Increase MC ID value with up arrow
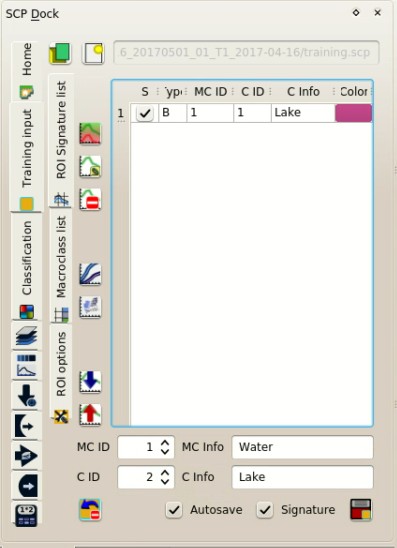This screenshot has width=397, height=548. click(165, 442)
